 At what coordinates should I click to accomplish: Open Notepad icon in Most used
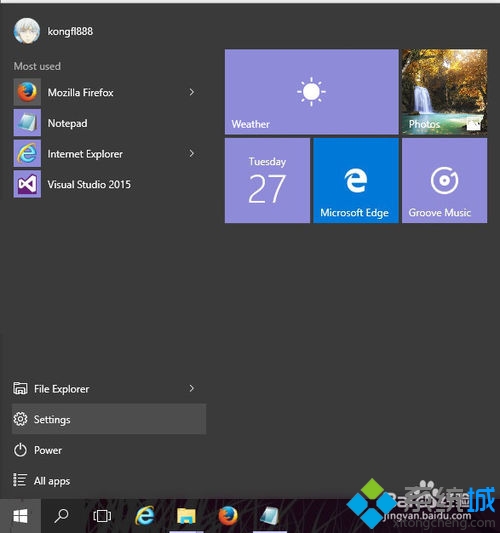tap(27, 123)
